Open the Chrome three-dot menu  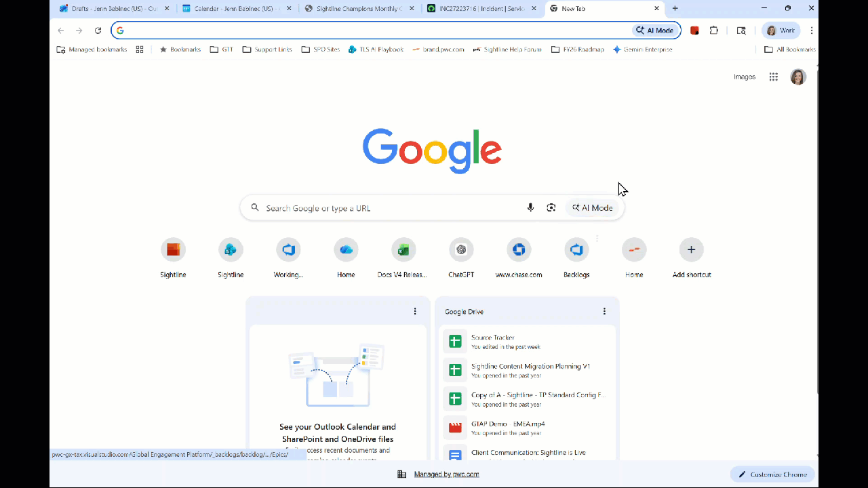(812, 30)
